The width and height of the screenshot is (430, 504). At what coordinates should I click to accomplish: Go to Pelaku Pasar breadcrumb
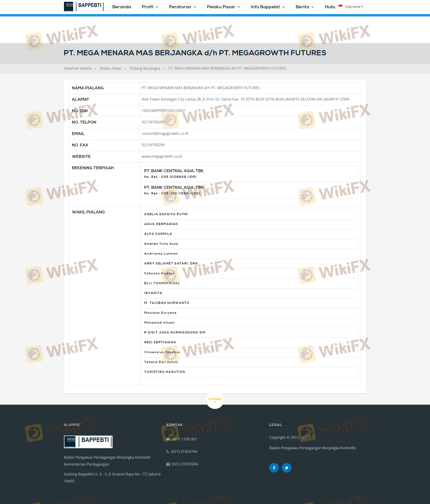click(x=110, y=68)
